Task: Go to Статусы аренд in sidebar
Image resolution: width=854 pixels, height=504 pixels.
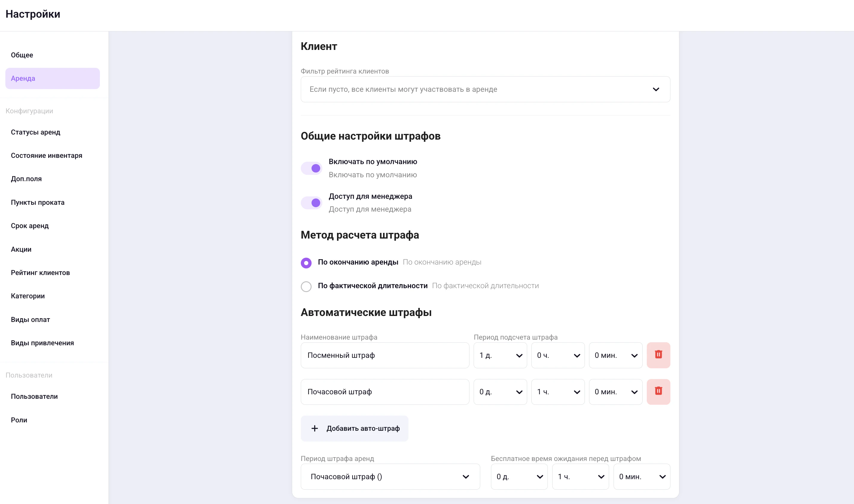Action: point(35,132)
